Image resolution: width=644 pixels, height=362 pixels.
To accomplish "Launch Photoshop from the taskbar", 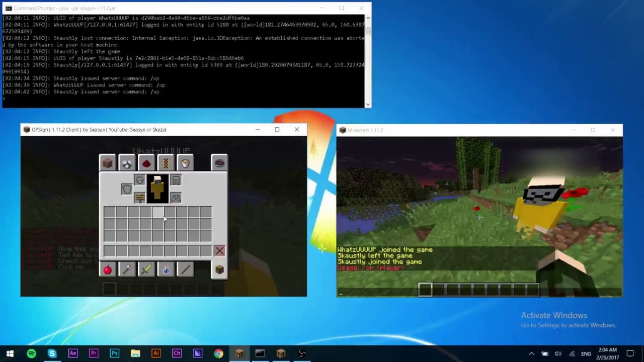I will click(x=114, y=353).
